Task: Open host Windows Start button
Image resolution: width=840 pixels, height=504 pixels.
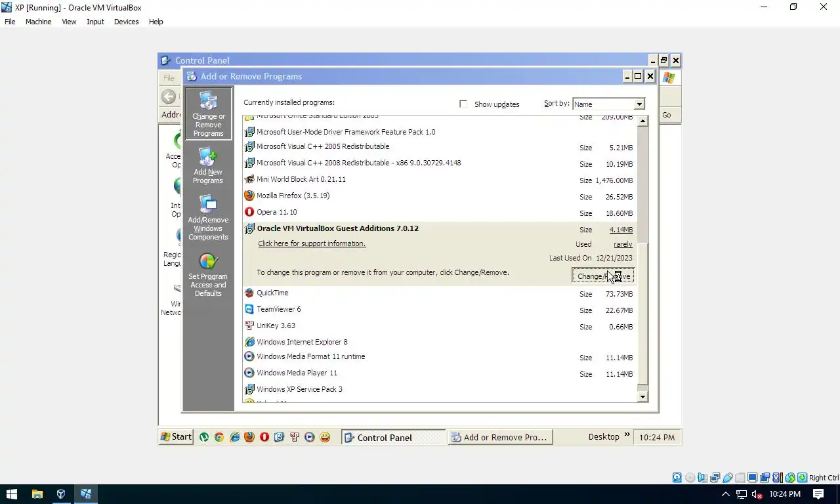Action: [x=12, y=494]
